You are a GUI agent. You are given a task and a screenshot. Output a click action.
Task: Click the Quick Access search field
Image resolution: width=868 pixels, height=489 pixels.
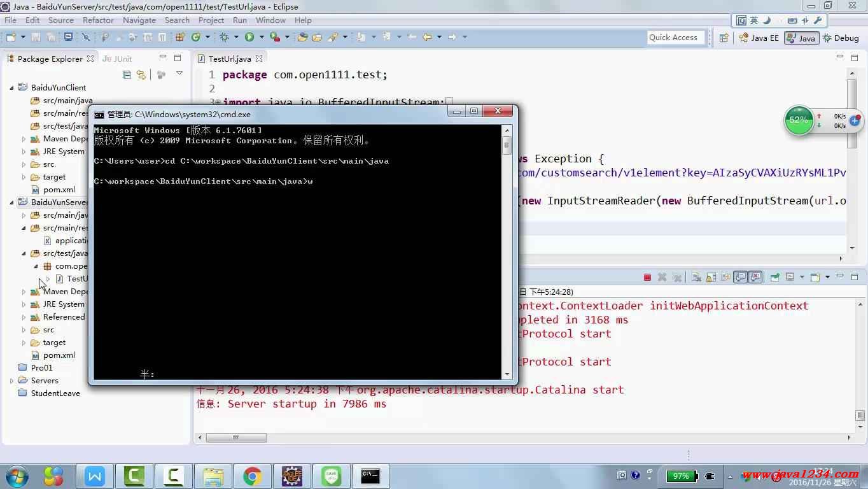[676, 38]
